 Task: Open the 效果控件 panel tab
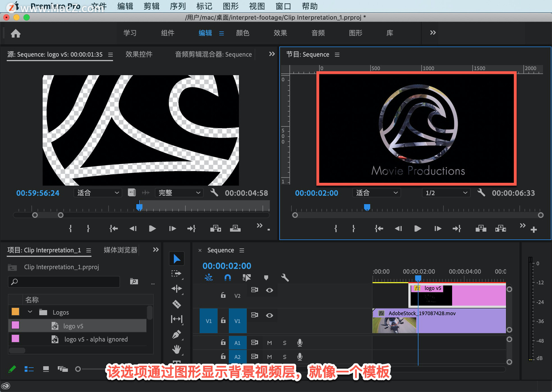[139, 54]
